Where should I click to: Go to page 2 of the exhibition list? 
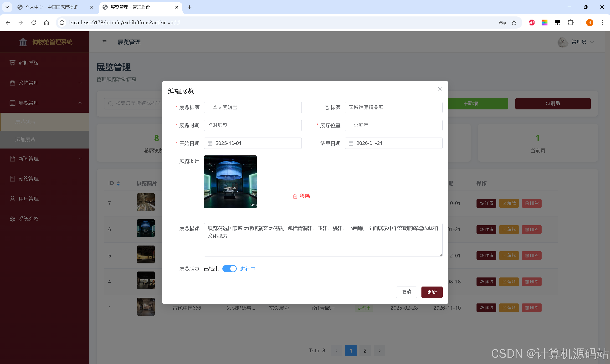[365, 350]
